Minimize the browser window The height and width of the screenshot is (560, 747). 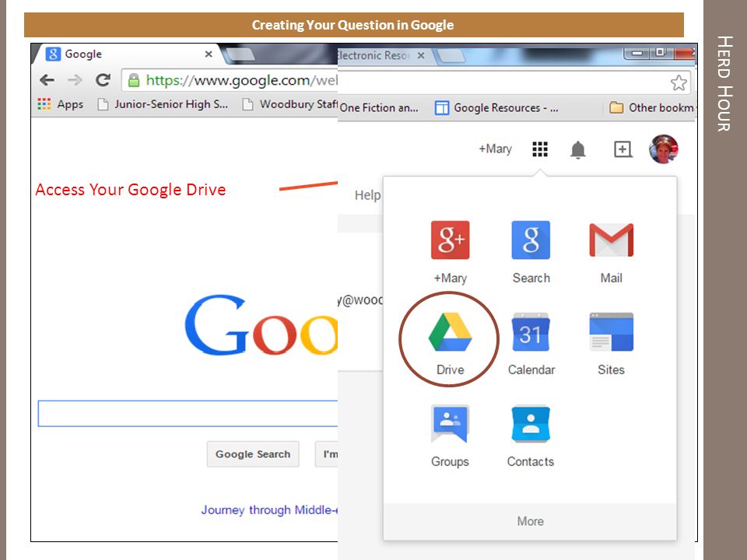[x=637, y=52]
